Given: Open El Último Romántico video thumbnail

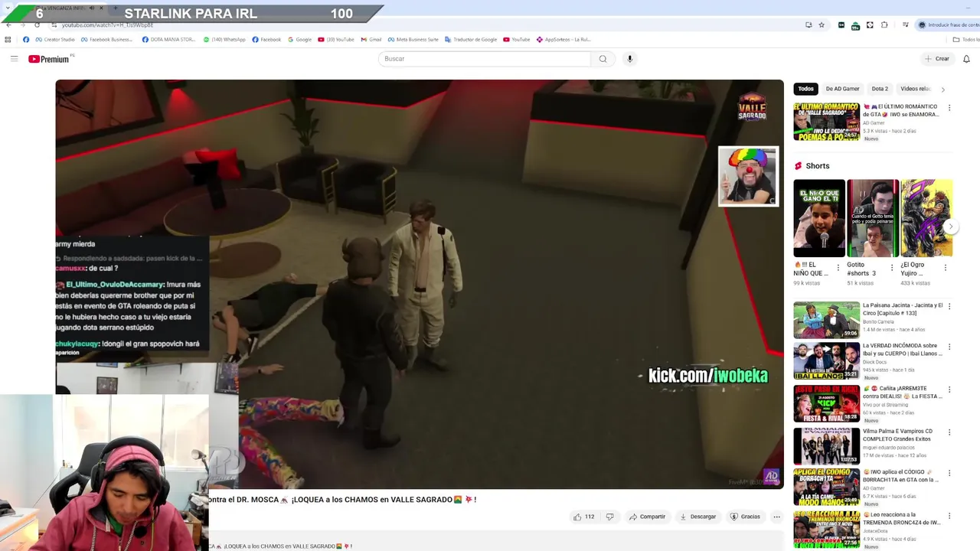Looking at the screenshot, I should pyautogui.click(x=826, y=122).
